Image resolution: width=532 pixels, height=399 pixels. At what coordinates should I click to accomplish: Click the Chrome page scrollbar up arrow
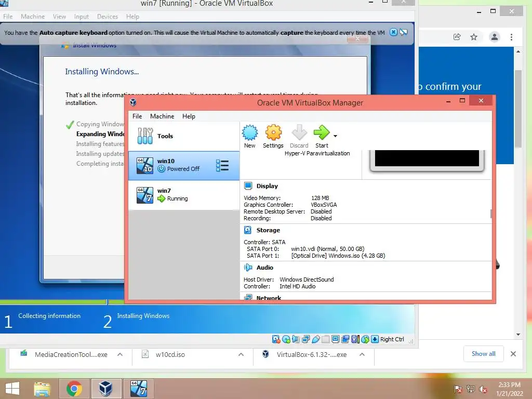(518, 51)
